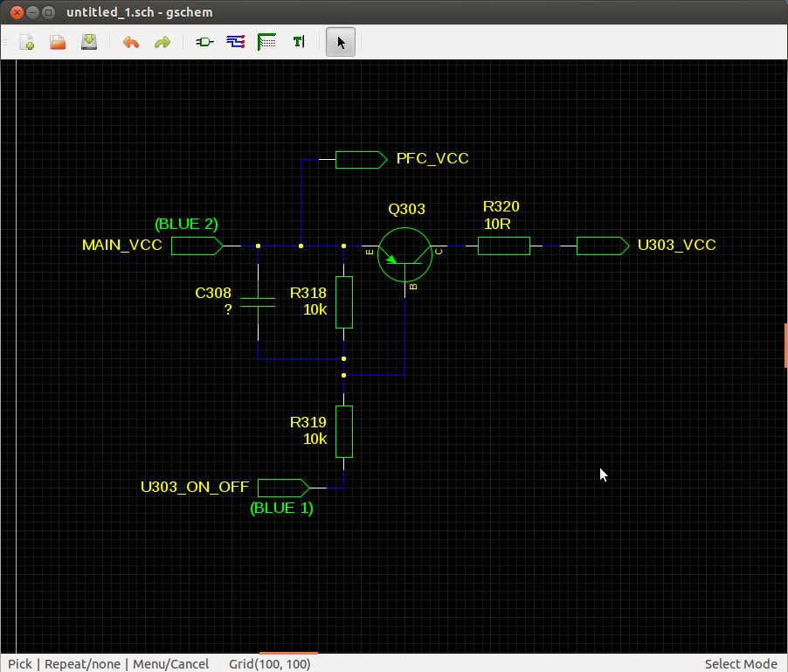Viewport: 788px width, 672px height.
Task: Select the Add Component tool
Action: tap(204, 42)
